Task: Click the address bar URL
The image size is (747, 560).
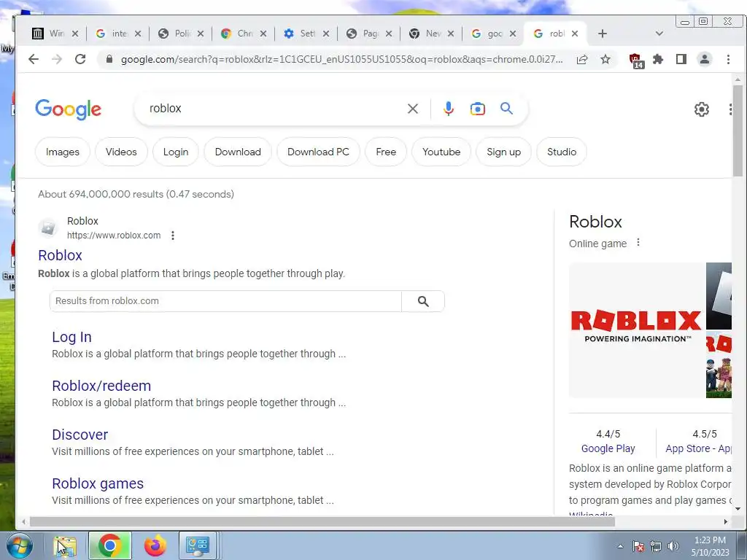Action: point(341,60)
